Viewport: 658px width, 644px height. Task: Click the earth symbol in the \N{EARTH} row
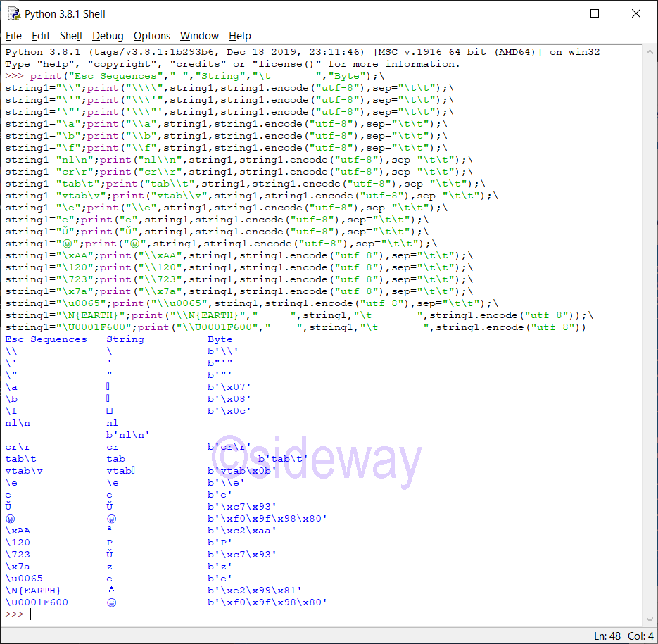point(111,591)
